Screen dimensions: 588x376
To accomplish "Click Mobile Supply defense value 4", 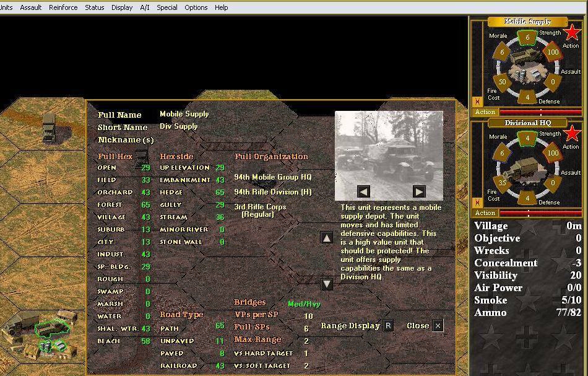I will coord(527,97).
